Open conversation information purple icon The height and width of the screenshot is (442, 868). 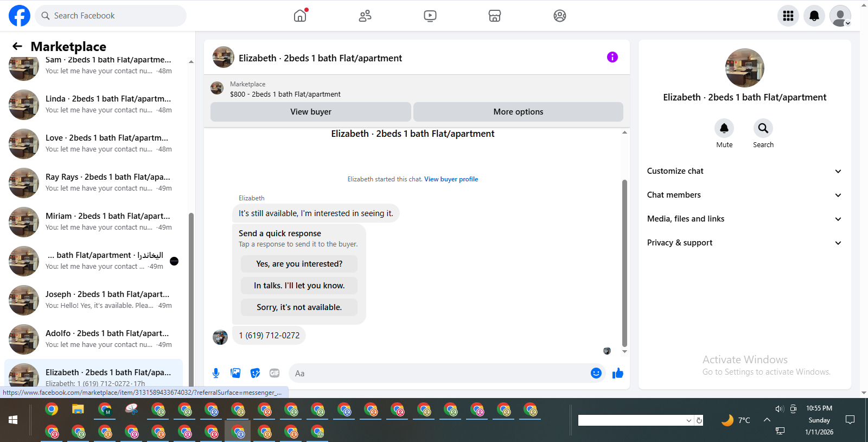click(612, 57)
